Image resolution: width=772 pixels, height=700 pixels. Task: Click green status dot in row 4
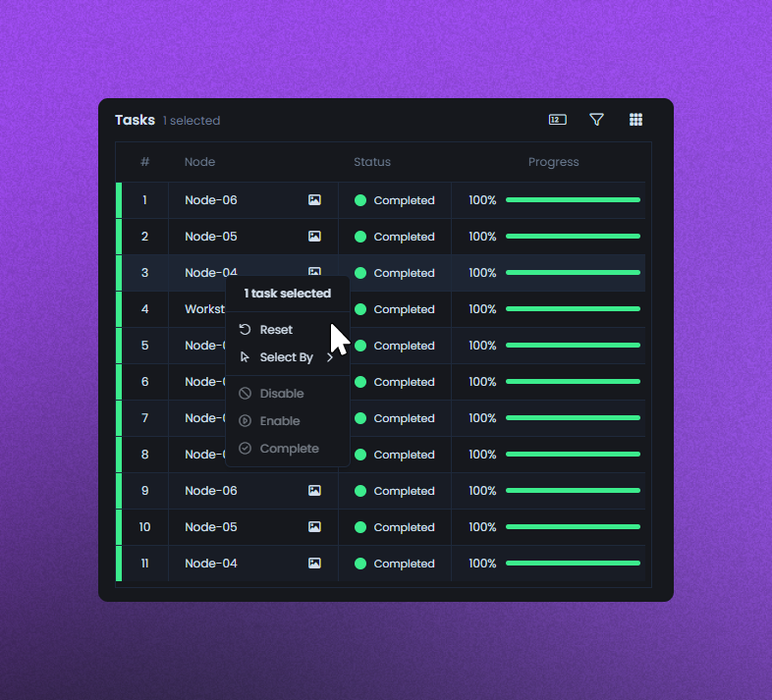coord(360,309)
